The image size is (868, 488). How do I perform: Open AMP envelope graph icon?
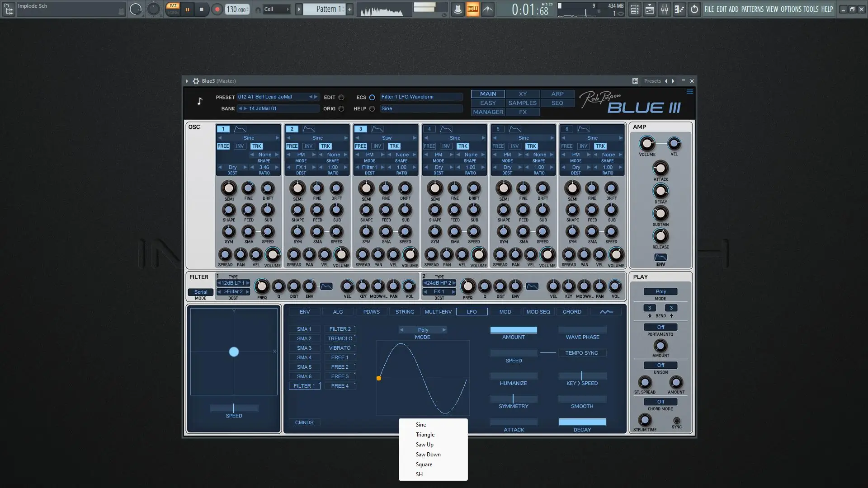click(660, 257)
